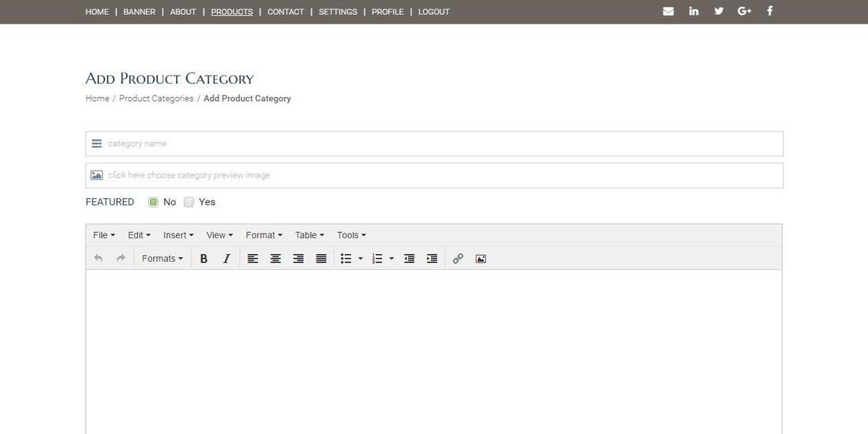Open the Twitter bird icon
The width and height of the screenshot is (868, 434).
click(719, 11)
